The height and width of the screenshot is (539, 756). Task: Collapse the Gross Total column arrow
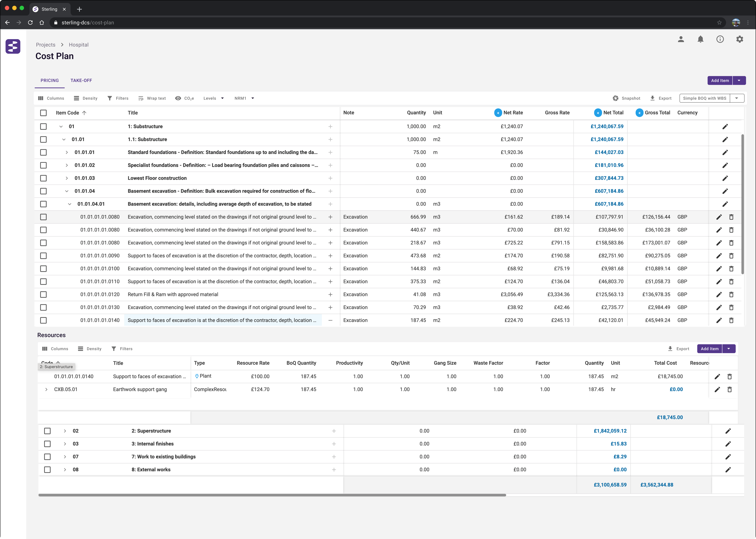point(639,113)
